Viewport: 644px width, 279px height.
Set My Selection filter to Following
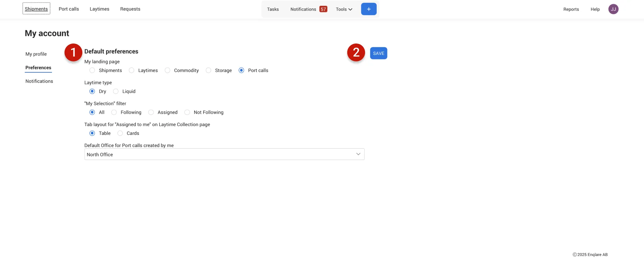coord(114,112)
